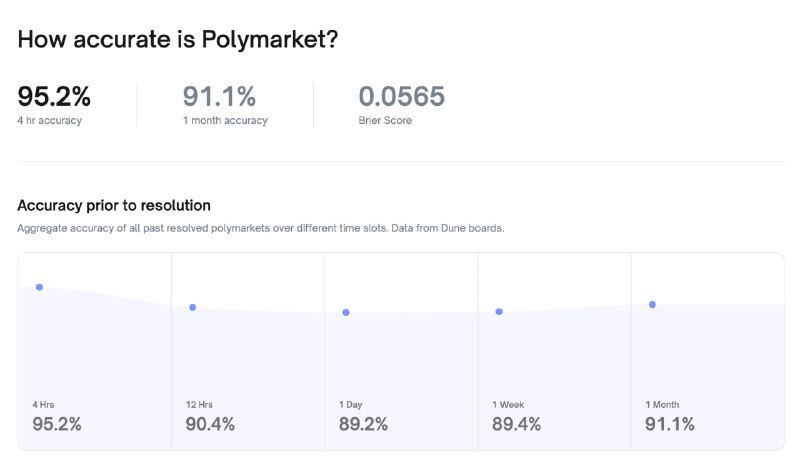
Task: Click the 89.4% value under 1 Week
Action: [x=517, y=424]
